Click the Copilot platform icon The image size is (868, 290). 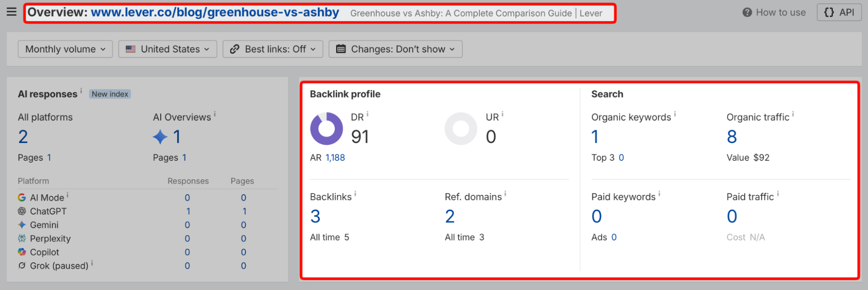pyautogui.click(x=22, y=252)
